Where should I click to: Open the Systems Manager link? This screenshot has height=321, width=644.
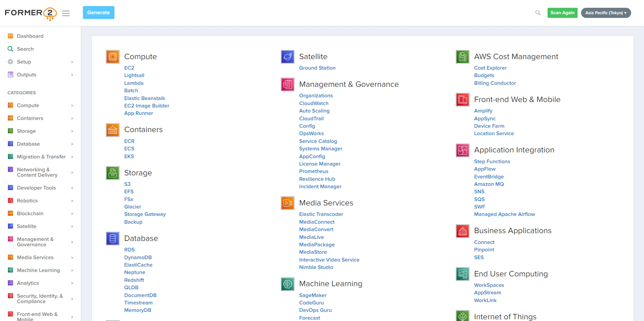[320, 149]
